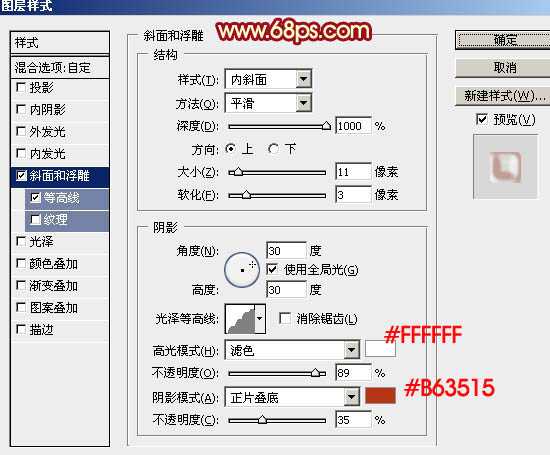550x455 pixels.
Task: Open gloss contour picker arrow
Action: [x=260, y=319]
